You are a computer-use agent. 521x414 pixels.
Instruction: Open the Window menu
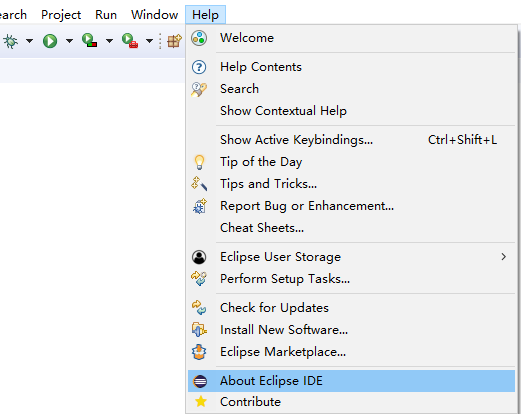tap(154, 15)
